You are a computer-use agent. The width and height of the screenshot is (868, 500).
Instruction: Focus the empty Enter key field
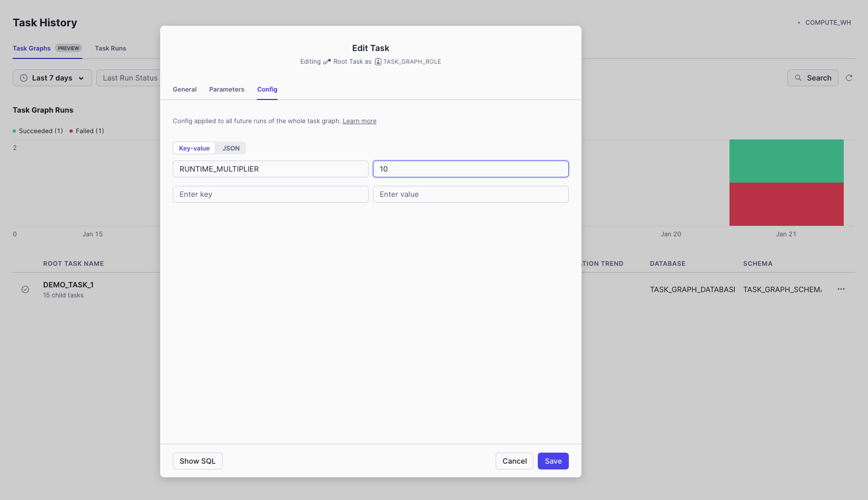pyautogui.click(x=270, y=194)
